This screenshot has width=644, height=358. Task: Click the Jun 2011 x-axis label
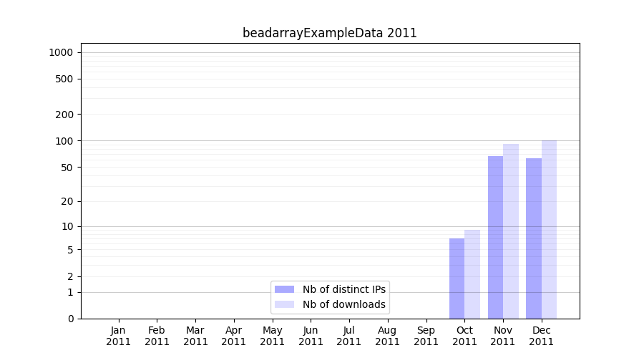(x=311, y=336)
